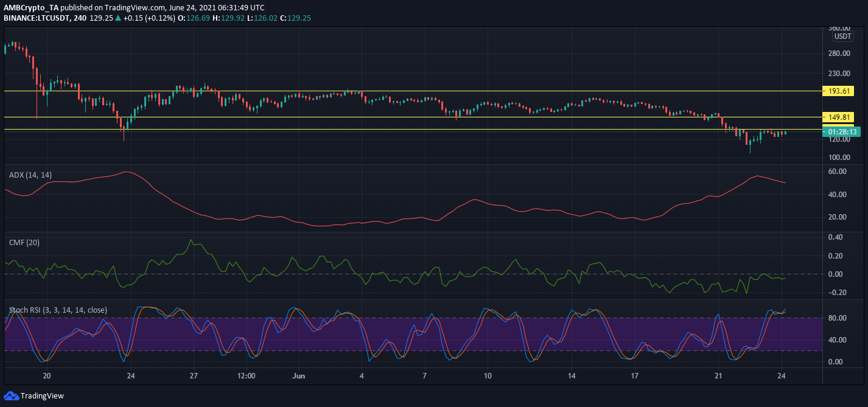Click the +0.15 (0.12%) price change value
Image resolution: width=868 pixels, height=407 pixels.
tap(150, 19)
